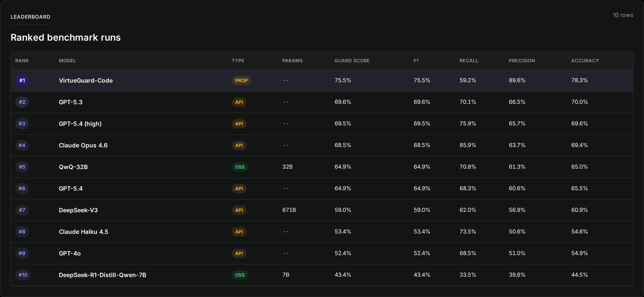This screenshot has height=297, width=644.
Task: Click the API badge for DeepSeek-V3
Action: (x=239, y=210)
